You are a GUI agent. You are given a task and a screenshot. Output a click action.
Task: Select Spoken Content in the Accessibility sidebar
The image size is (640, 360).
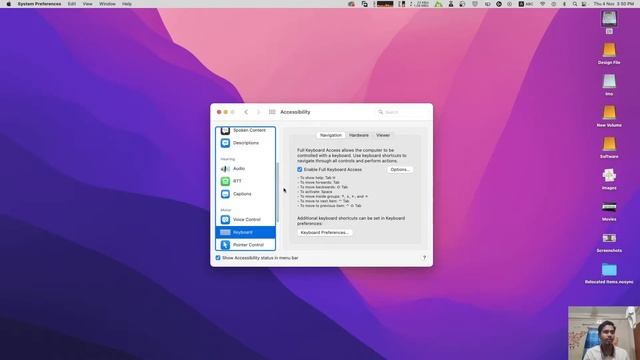[245, 131]
